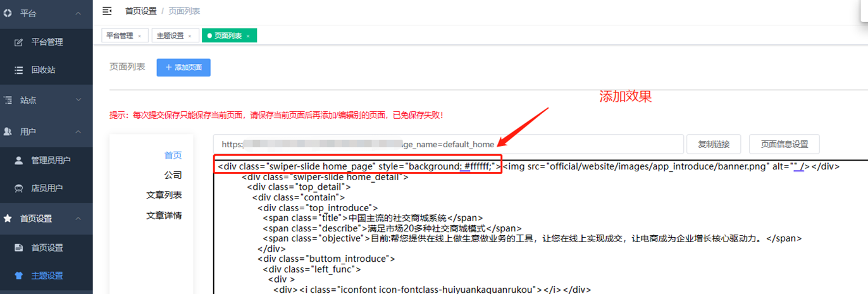Click the 页面列表 heading label
The height and width of the screenshot is (294, 868).
click(127, 67)
